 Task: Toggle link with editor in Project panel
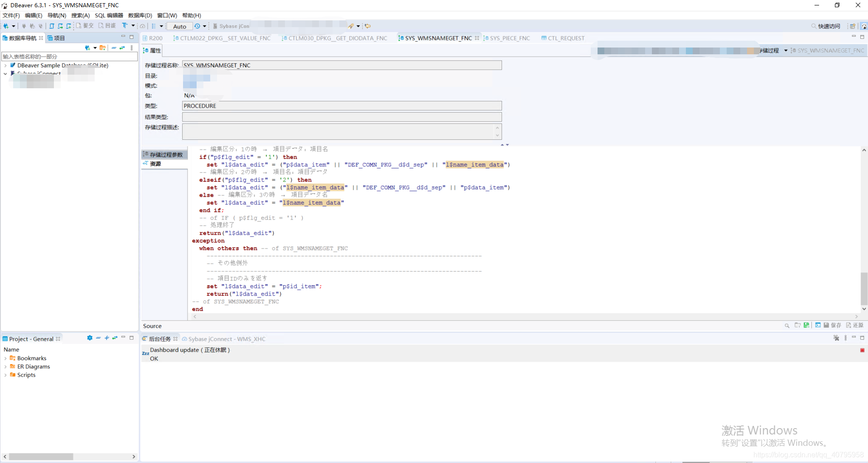tap(115, 338)
